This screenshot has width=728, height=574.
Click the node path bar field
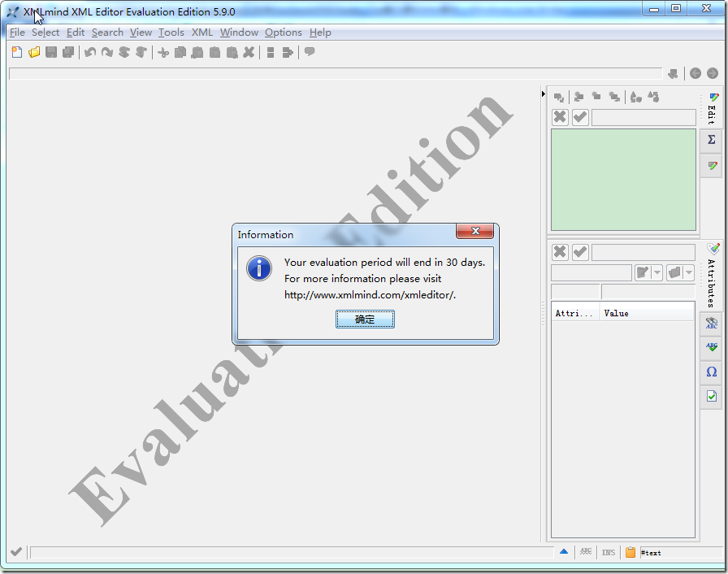[x=336, y=74]
